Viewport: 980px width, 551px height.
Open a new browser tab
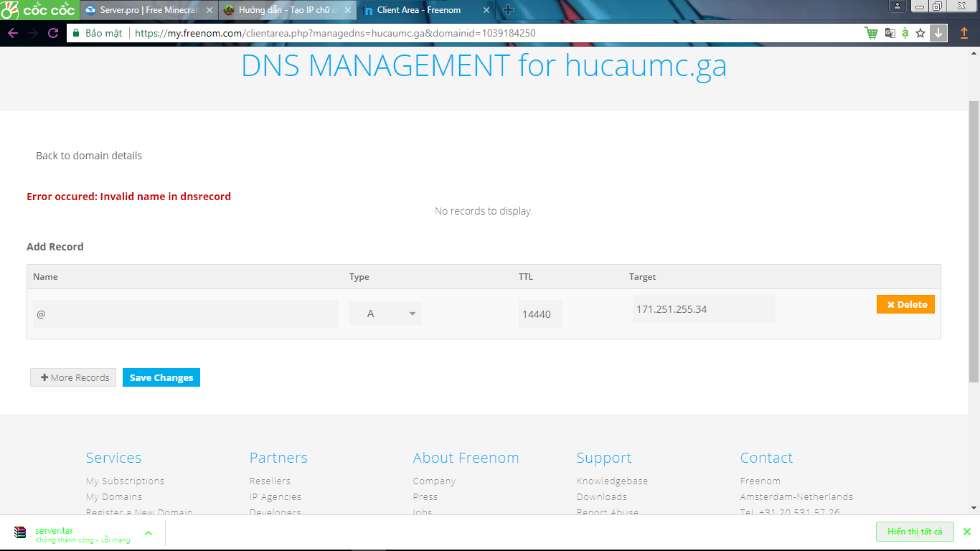(x=508, y=10)
